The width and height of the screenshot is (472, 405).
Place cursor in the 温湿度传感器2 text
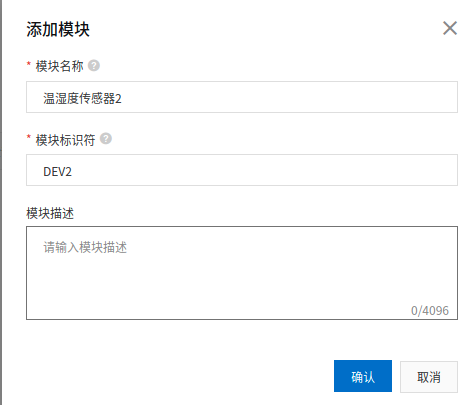(82, 98)
